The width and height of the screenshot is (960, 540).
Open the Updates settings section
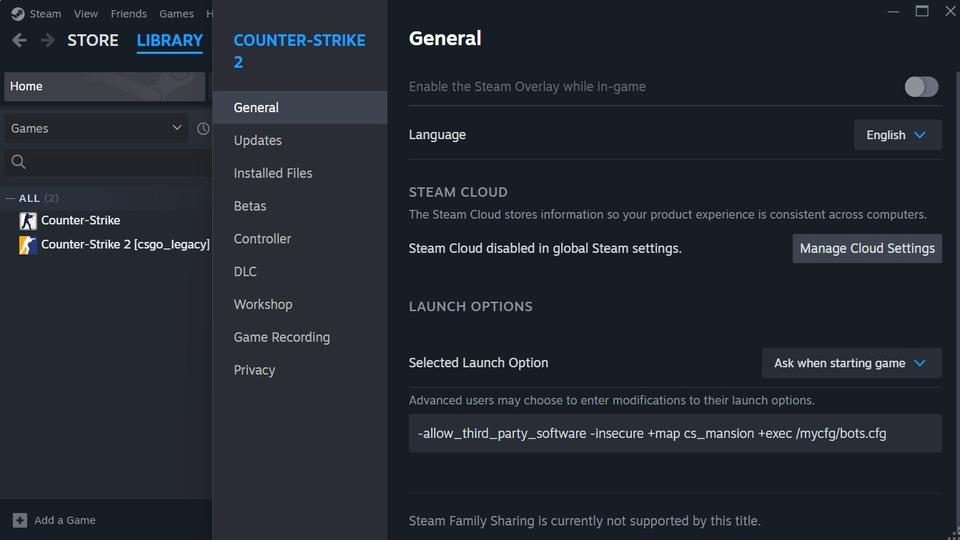pyautogui.click(x=300, y=140)
